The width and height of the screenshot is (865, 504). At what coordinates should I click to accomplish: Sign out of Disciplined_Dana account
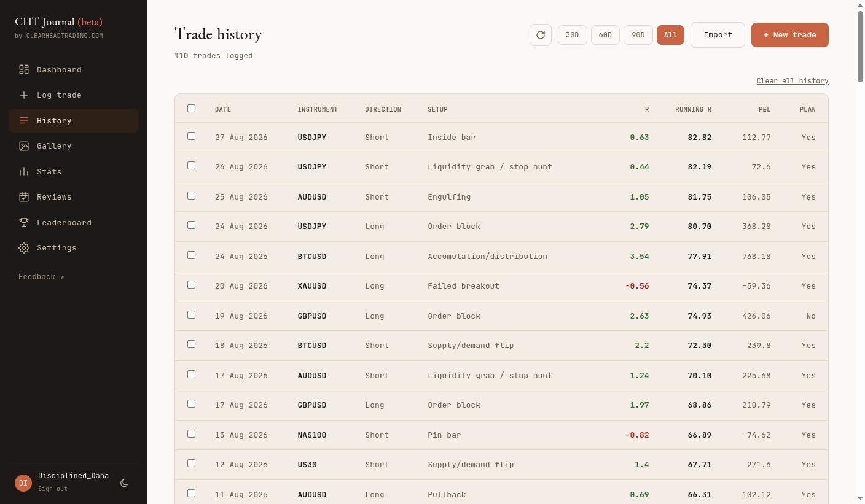pos(53,489)
